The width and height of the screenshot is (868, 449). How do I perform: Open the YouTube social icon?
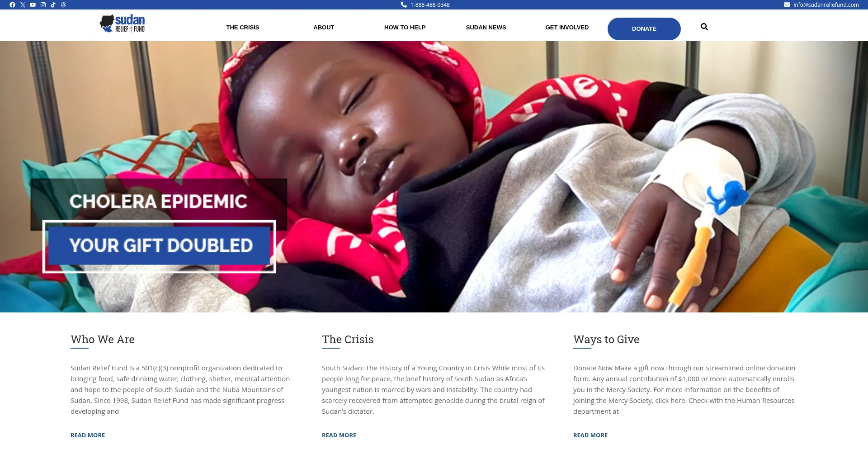pyautogui.click(x=33, y=5)
